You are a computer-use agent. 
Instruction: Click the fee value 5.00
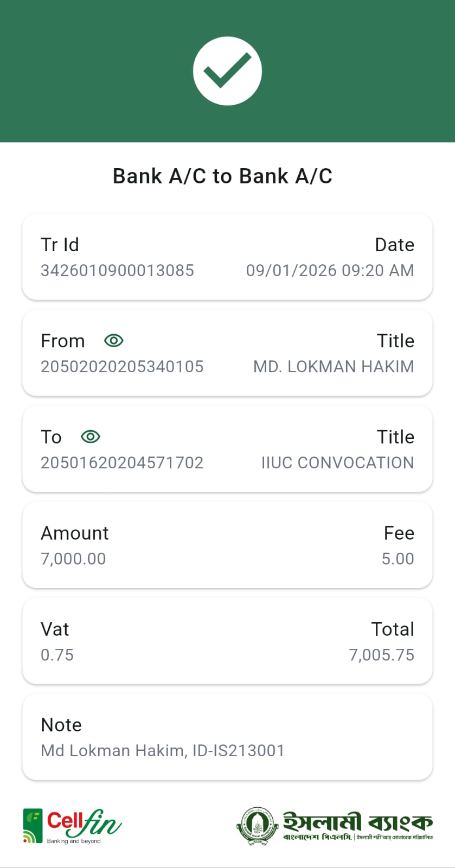tap(398, 559)
